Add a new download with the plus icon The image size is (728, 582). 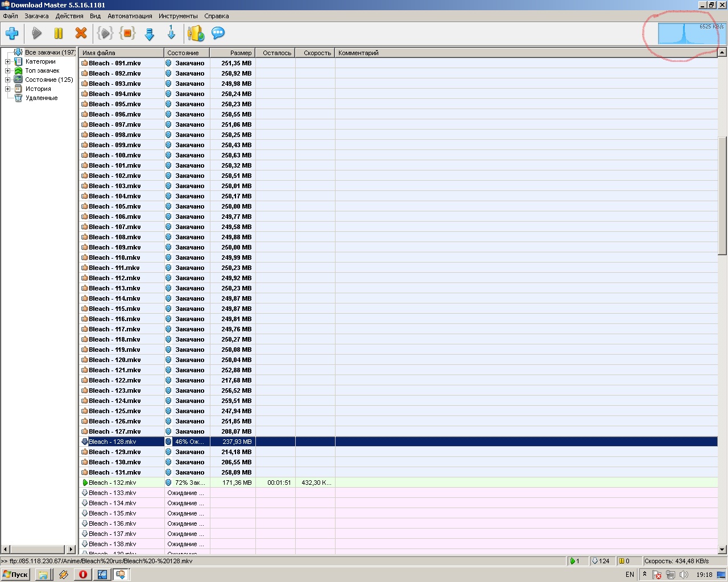[12, 34]
